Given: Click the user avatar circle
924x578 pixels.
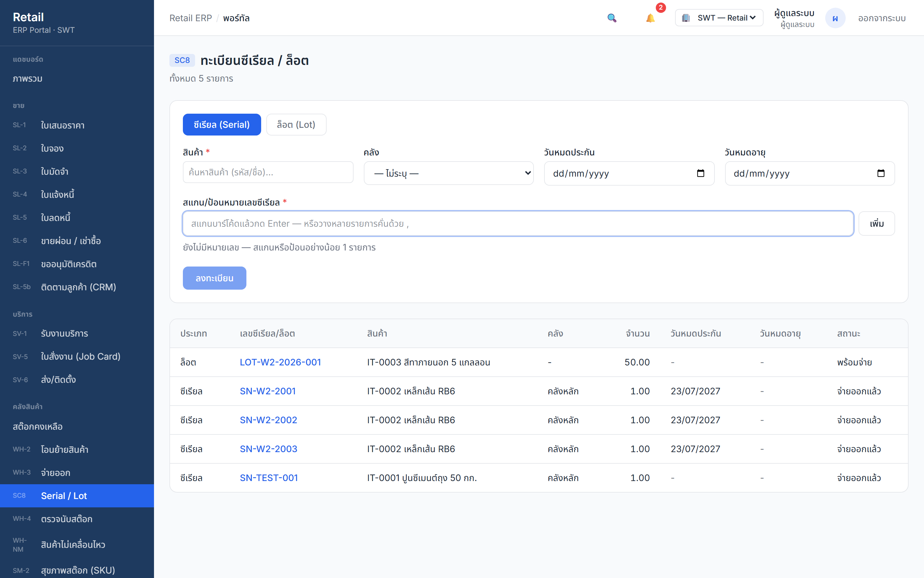Looking at the screenshot, I should click(x=835, y=18).
